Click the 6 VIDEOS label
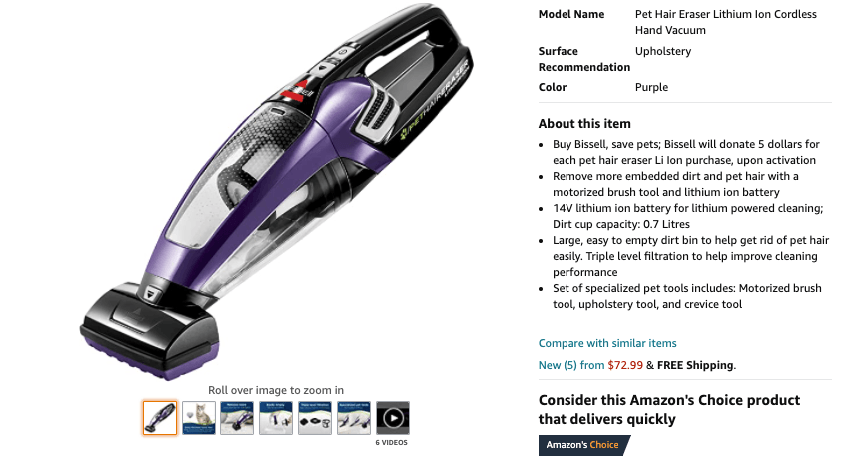The width and height of the screenshot is (845, 461). [x=392, y=443]
